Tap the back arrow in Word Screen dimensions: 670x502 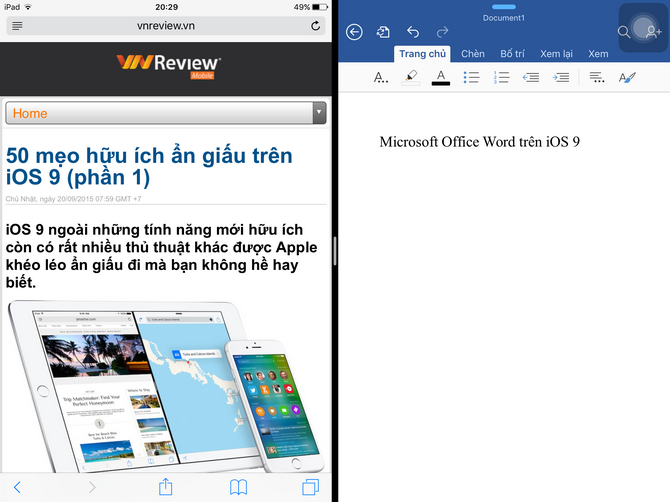tap(354, 32)
